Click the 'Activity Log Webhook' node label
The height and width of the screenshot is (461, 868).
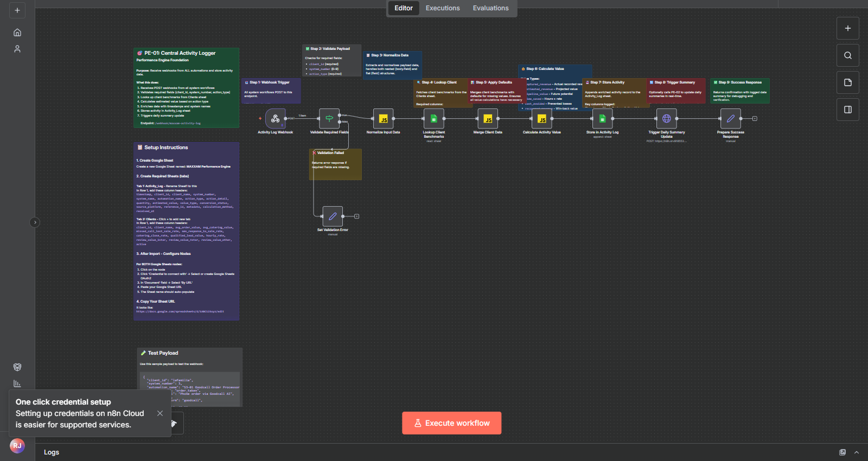point(275,132)
